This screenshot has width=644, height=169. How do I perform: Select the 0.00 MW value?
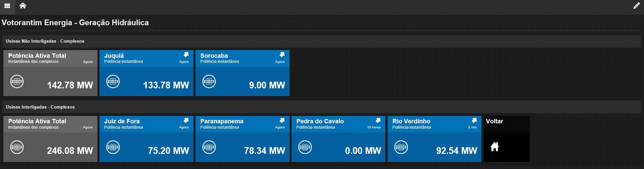tap(363, 151)
